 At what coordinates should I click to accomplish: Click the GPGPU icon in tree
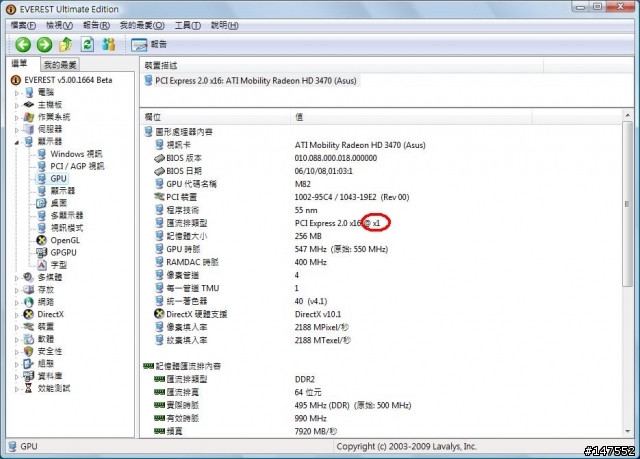tap(41, 252)
